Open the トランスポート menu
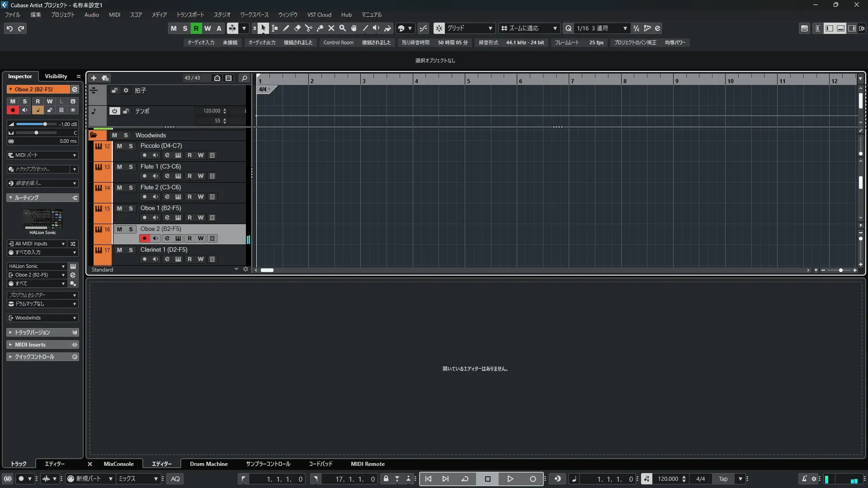This screenshot has width=868, height=488. pos(190,14)
